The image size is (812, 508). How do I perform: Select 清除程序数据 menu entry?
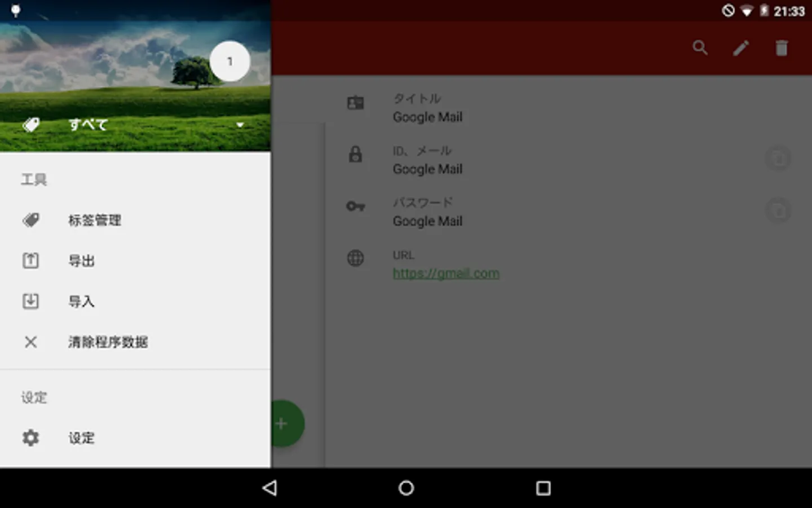click(135, 342)
